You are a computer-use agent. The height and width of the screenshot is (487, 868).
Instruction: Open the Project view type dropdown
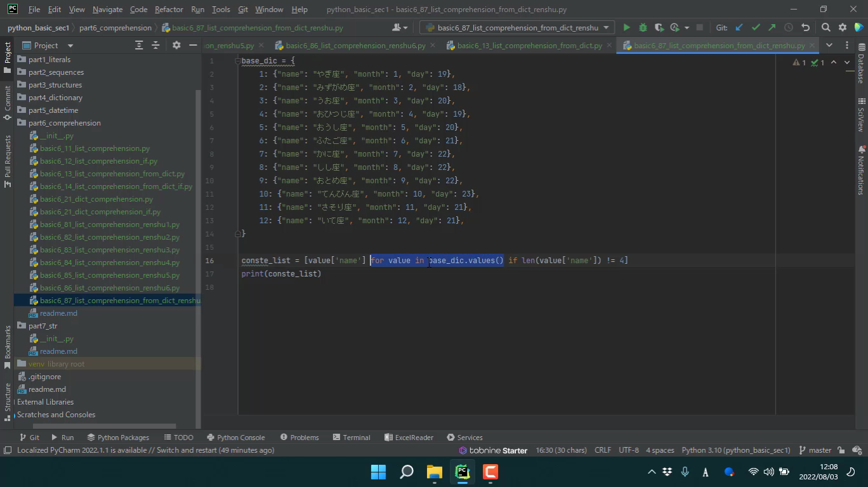coord(70,46)
